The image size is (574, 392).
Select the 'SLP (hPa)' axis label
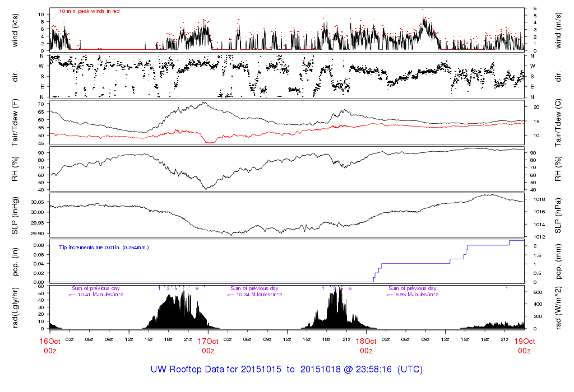tap(558, 216)
